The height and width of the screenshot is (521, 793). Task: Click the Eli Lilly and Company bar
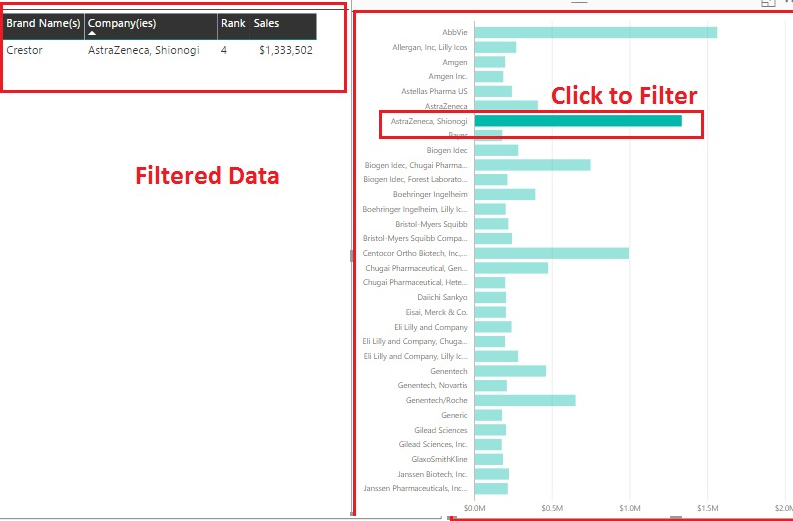493,327
